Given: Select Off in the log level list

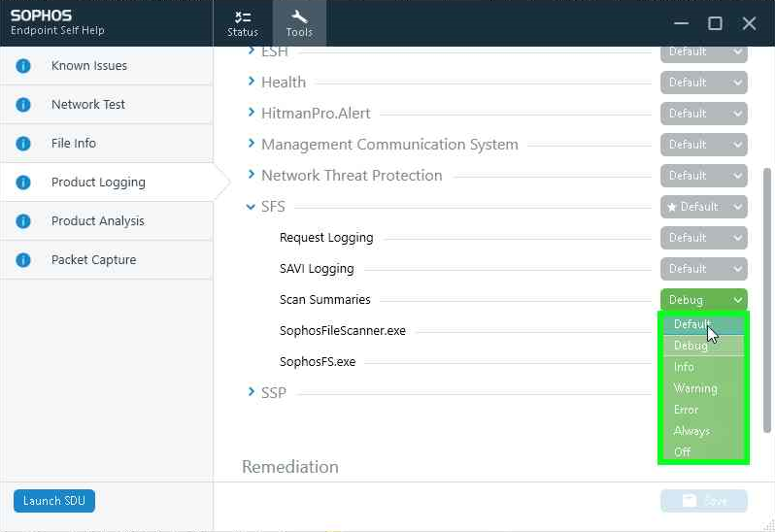Looking at the screenshot, I should point(683,452).
